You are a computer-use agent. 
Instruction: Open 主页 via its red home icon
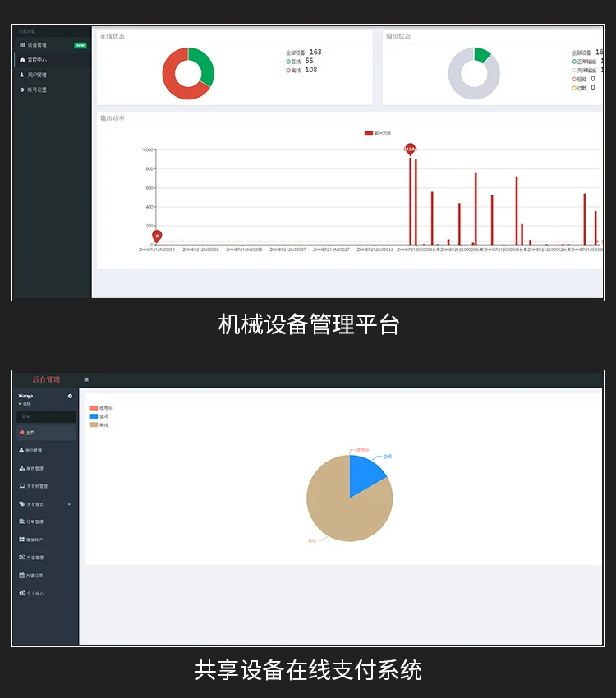coord(22,432)
